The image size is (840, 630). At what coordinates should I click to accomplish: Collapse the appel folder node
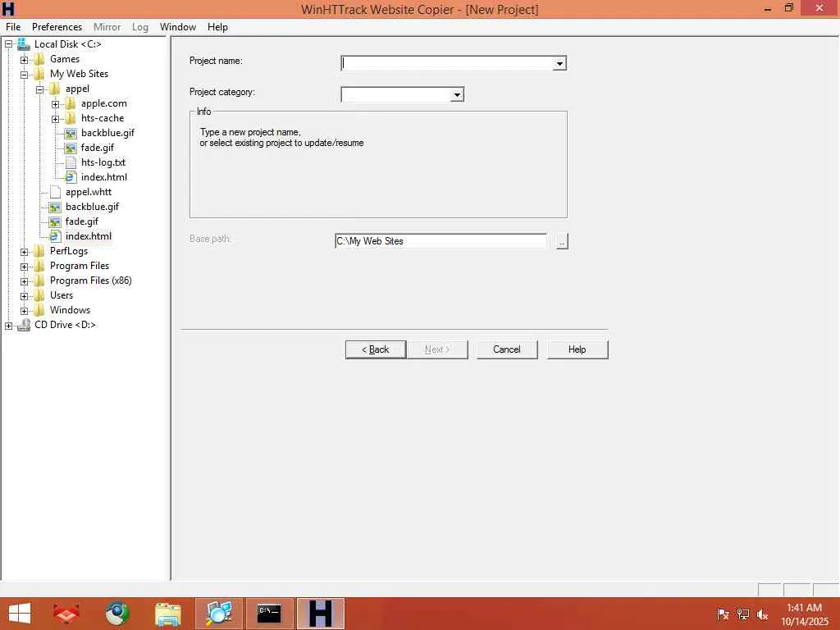[x=39, y=89]
